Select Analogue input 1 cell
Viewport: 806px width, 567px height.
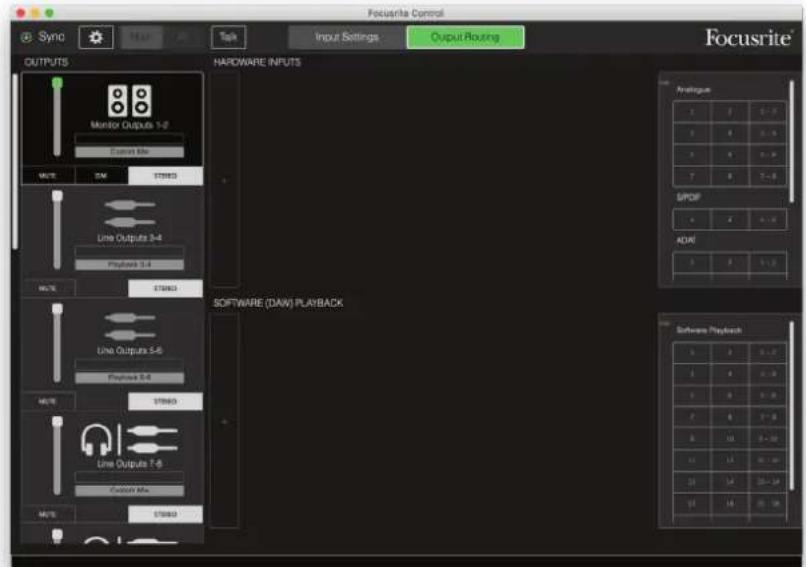coord(692,112)
